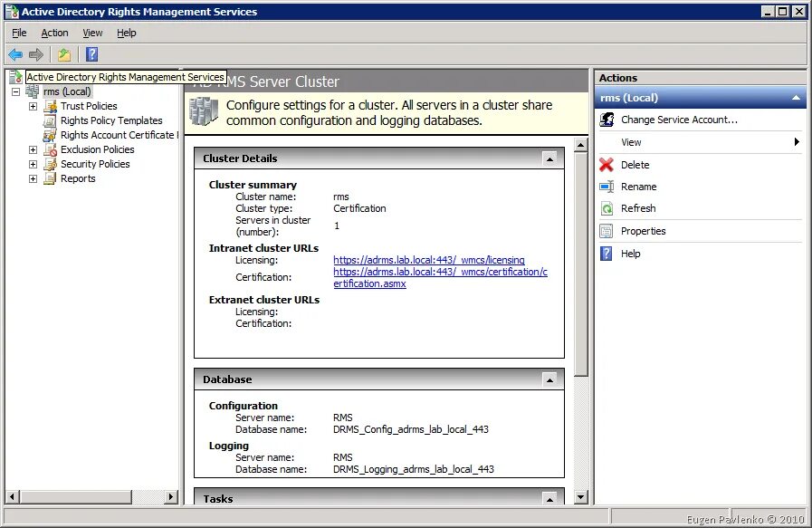Click the red Delete X icon
812x528 pixels.
(x=607, y=165)
